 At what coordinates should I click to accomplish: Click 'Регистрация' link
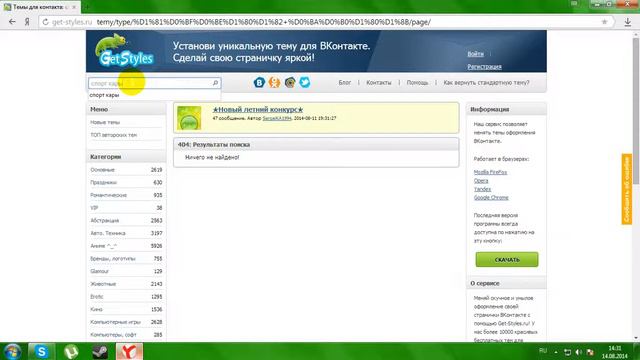click(x=484, y=67)
